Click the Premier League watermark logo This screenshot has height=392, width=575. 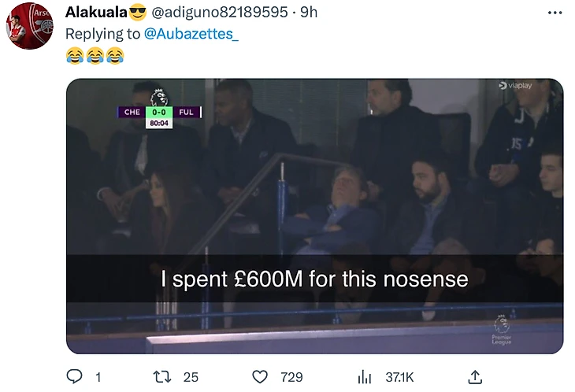click(x=502, y=331)
